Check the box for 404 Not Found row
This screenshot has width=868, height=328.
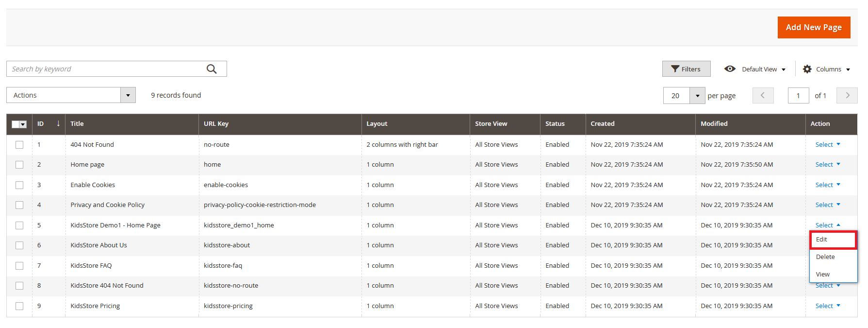click(19, 145)
